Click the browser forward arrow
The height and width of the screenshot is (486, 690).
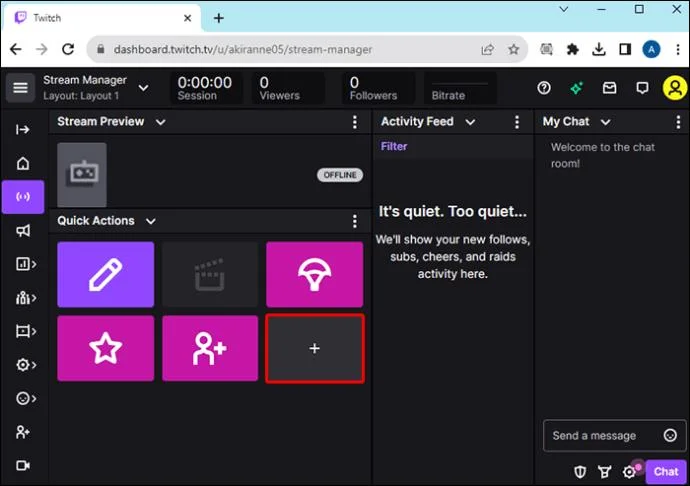tap(42, 49)
